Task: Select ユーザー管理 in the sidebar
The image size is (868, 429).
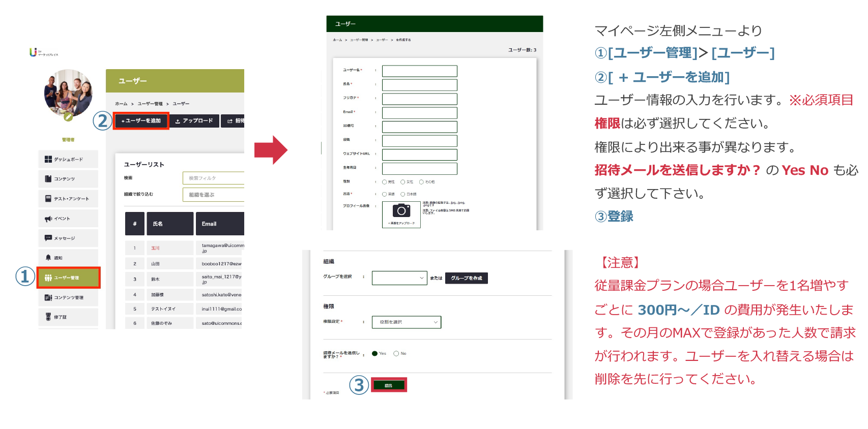Action: [68, 278]
